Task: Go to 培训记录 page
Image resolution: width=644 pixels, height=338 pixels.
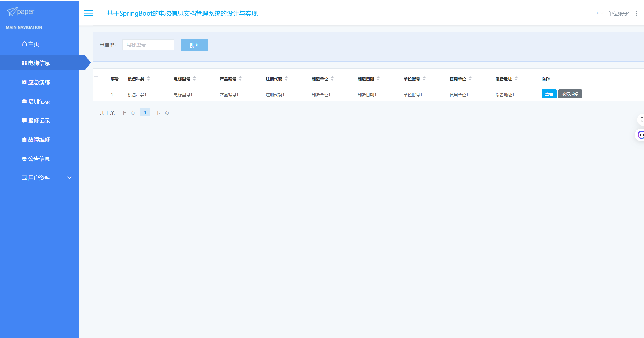Action: tap(36, 101)
